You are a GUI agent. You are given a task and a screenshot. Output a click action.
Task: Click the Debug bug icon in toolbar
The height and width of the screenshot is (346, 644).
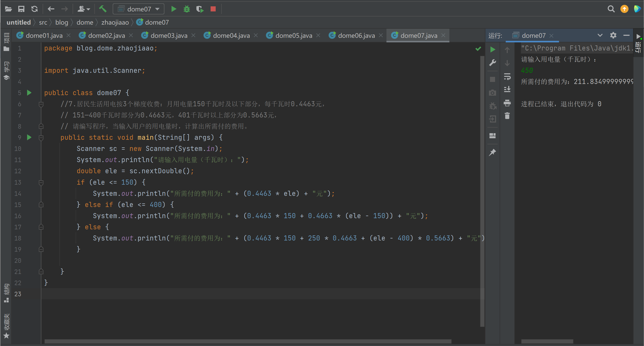(187, 9)
